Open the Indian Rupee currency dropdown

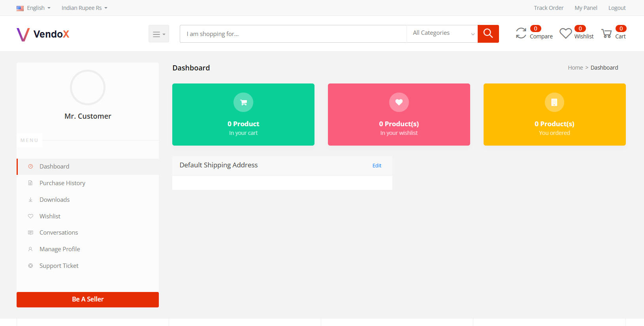click(x=84, y=8)
